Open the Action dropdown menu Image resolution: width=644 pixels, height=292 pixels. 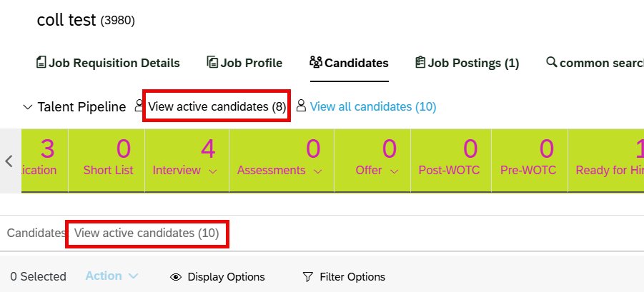(x=112, y=276)
